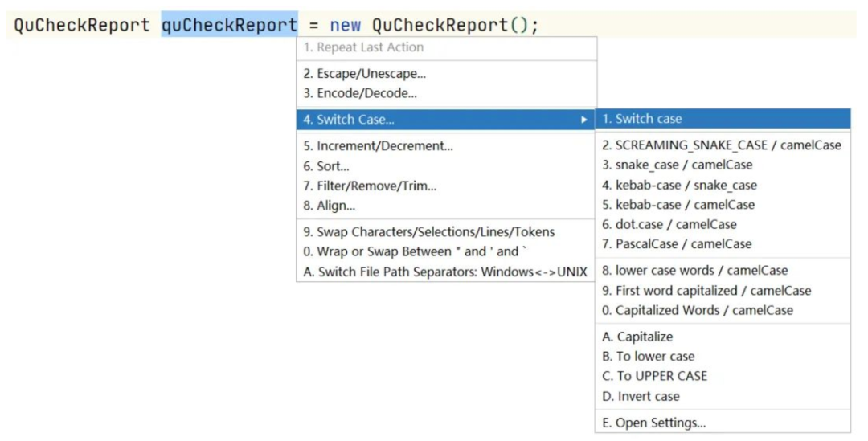
Task: Click the selected quCheckReport variable in editor
Action: point(229,25)
